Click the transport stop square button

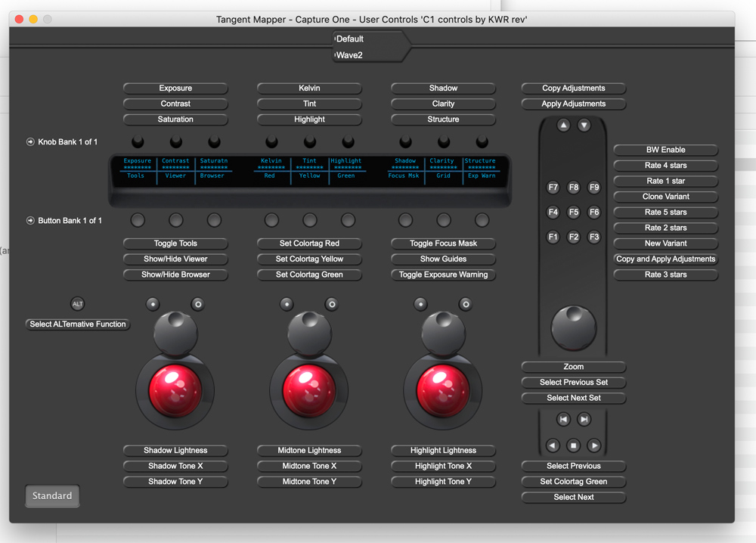point(574,446)
